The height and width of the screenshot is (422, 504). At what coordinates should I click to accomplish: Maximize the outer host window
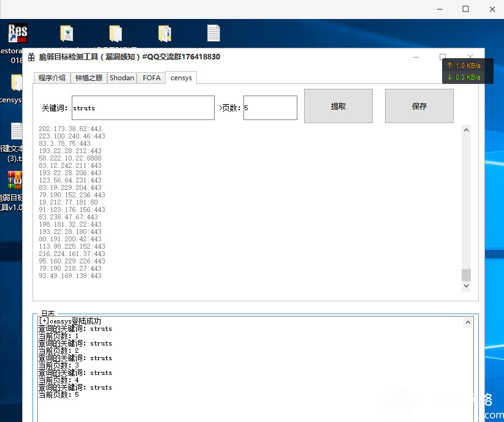coord(466,9)
